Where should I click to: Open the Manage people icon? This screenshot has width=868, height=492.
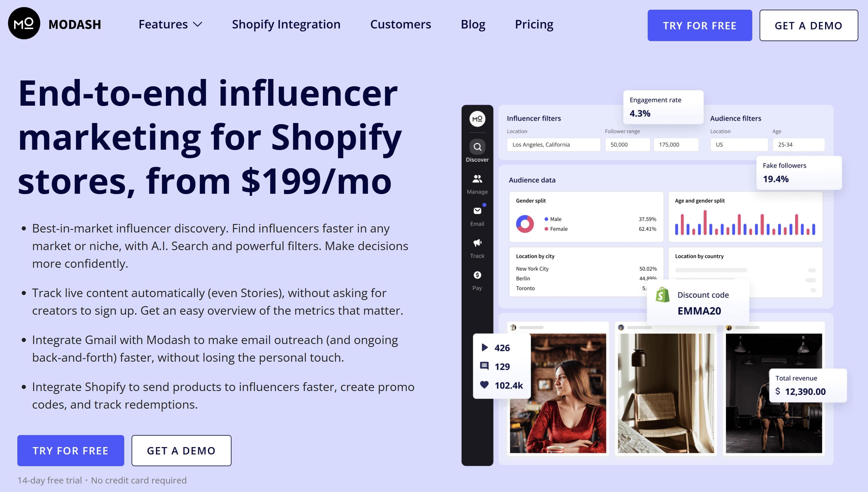click(477, 179)
